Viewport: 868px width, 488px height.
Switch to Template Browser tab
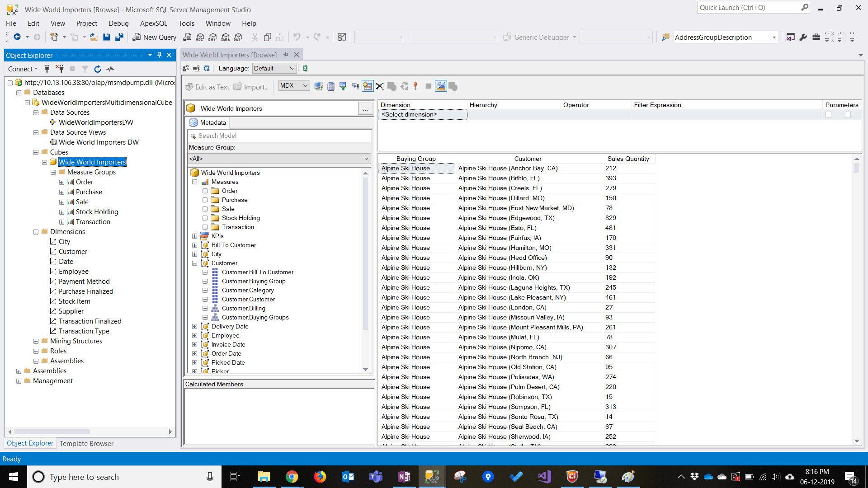point(86,443)
